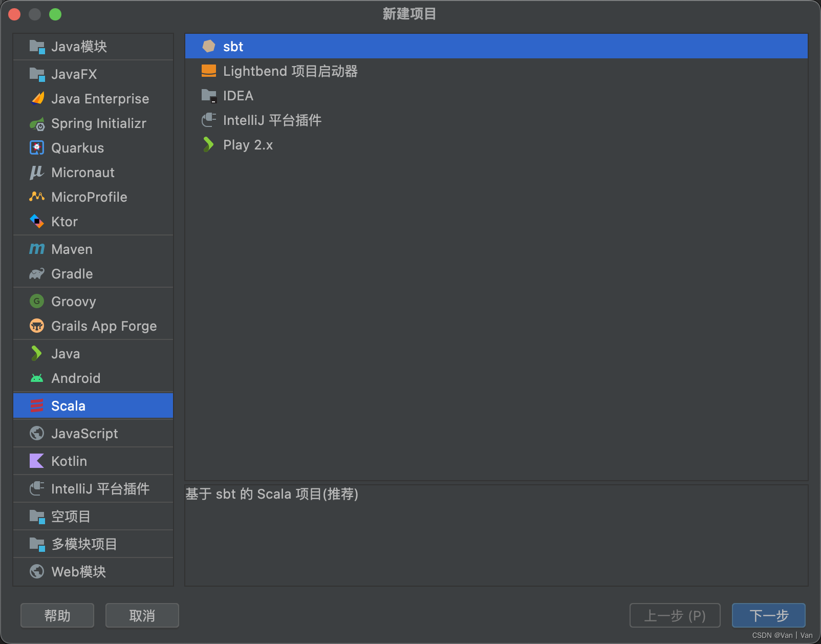Click the Java模块 folder icon
This screenshot has height=644, width=821.
37,47
